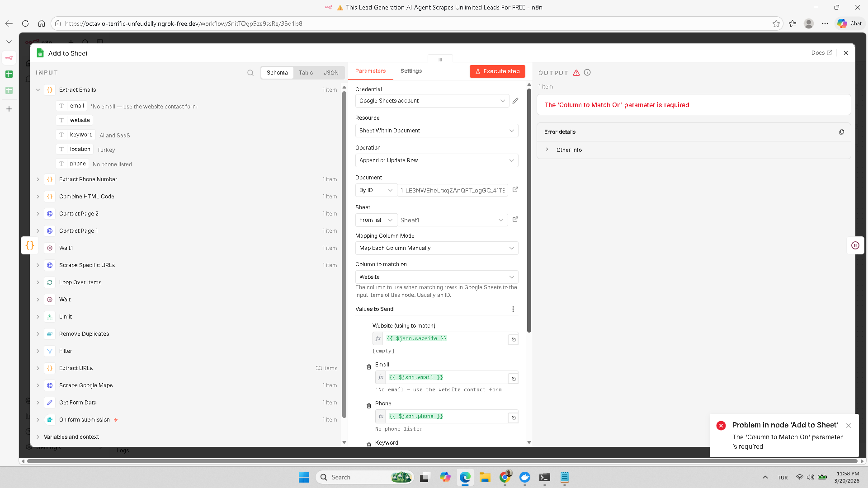868x488 pixels.
Task: Open Column to match on dropdown
Action: [x=436, y=277]
